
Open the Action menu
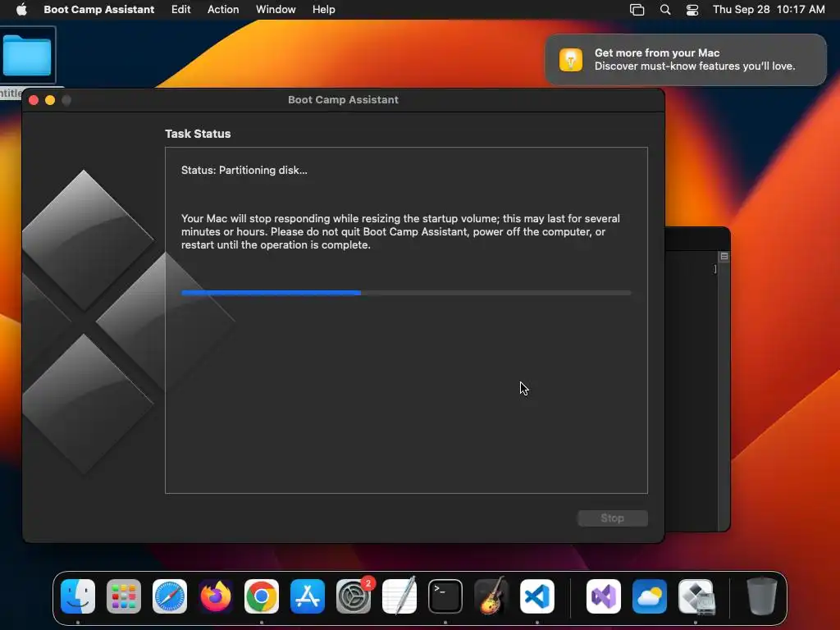pyautogui.click(x=223, y=9)
